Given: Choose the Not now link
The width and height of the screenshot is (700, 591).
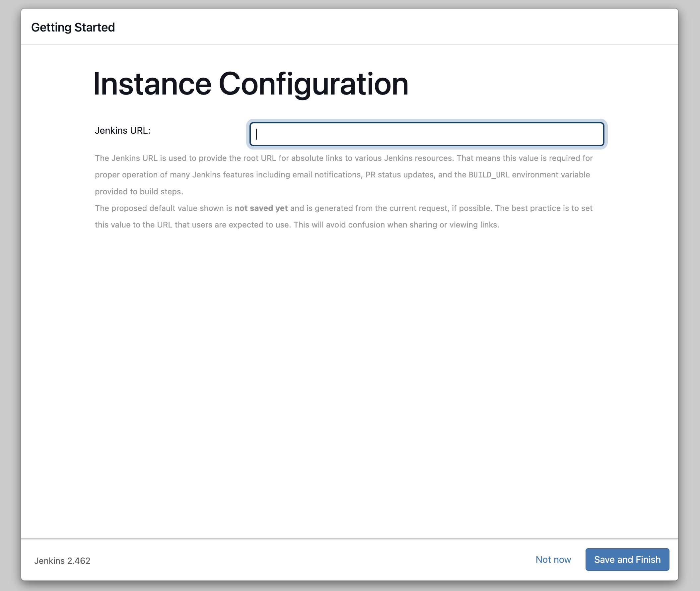Looking at the screenshot, I should coord(553,559).
